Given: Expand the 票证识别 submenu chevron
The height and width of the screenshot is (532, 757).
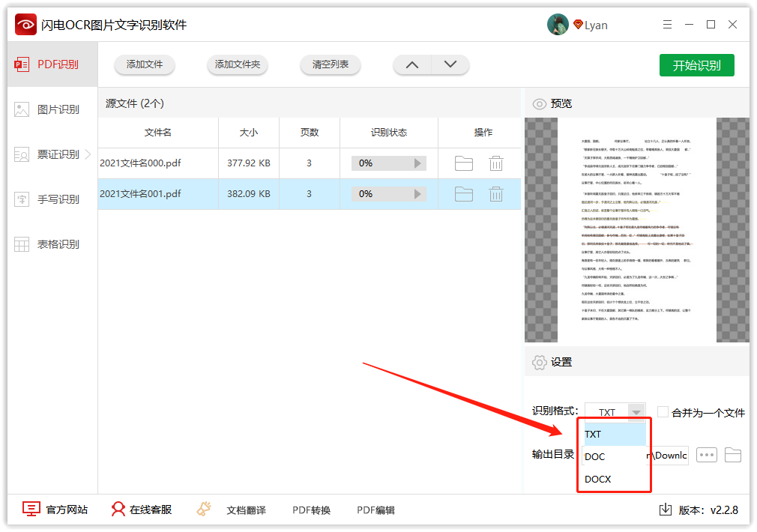Looking at the screenshot, I should [x=88, y=154].
